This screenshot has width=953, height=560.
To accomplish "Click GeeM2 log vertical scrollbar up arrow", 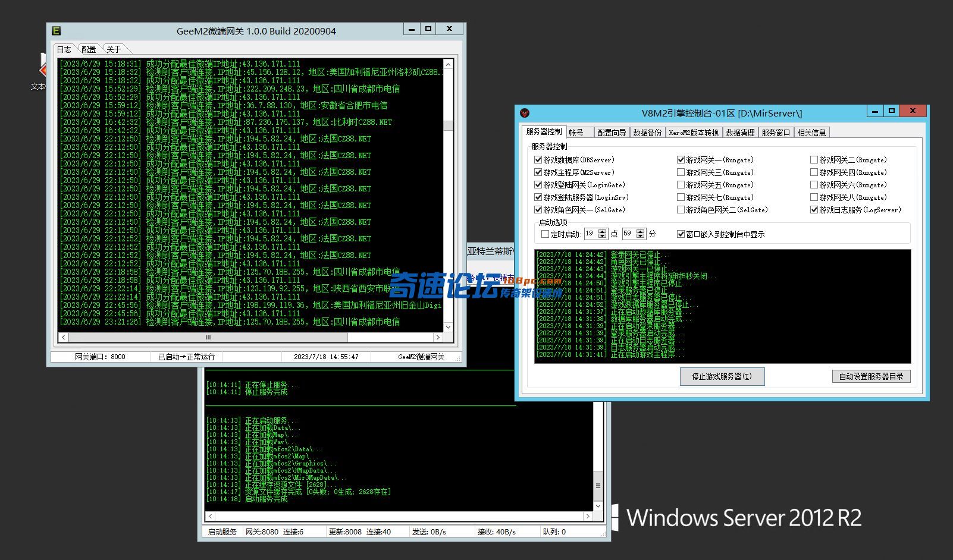I will [448, 64].
